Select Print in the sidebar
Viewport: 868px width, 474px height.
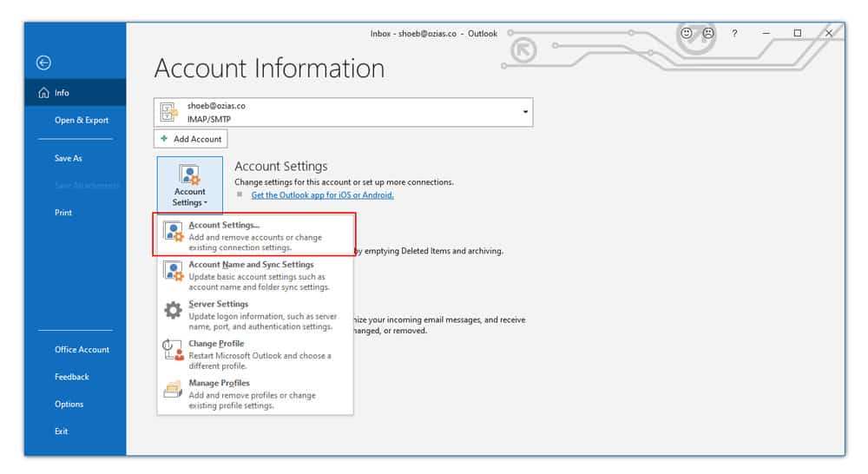(x=63, y=213)
